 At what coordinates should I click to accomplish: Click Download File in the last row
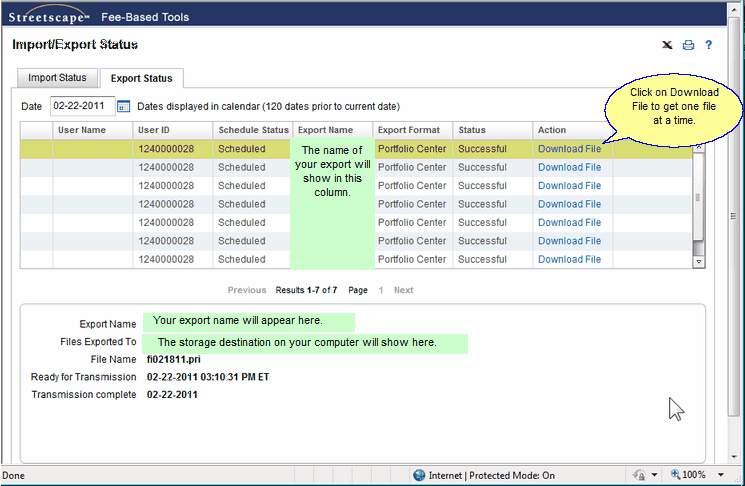(x=569, y=259)
